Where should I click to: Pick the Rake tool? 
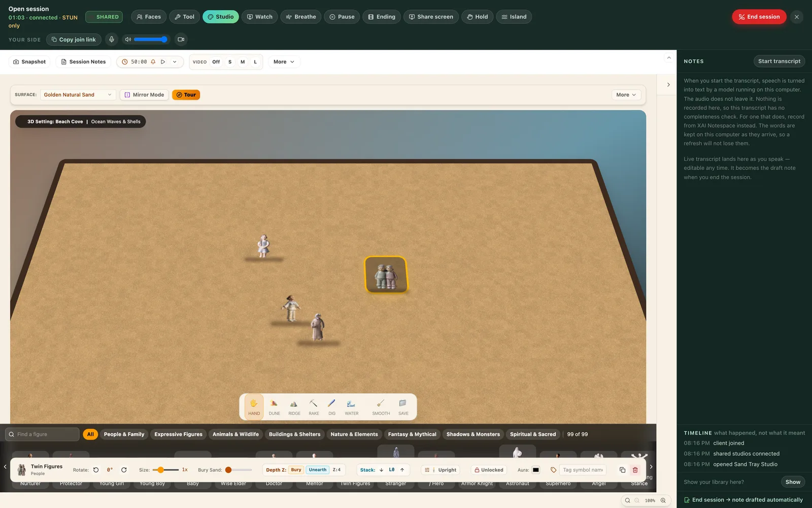click(314, 407)
